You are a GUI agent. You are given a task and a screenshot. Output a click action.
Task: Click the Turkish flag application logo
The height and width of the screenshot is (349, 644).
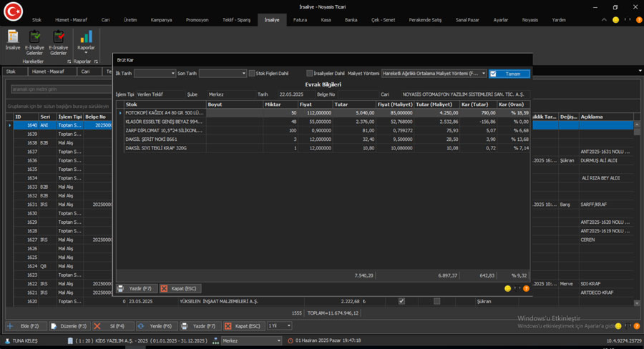pyautogui.click(x=13, y=11)
